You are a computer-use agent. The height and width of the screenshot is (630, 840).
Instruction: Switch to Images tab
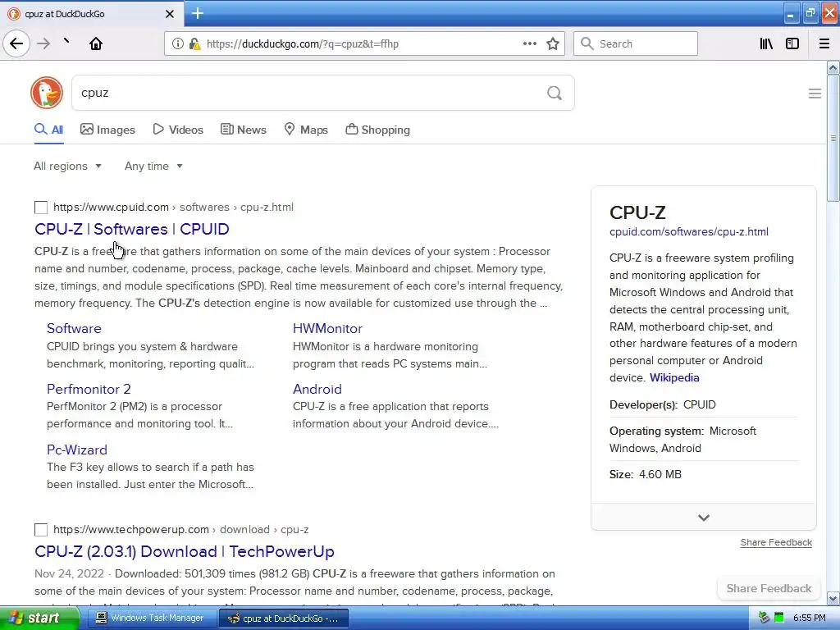[107, 130]
